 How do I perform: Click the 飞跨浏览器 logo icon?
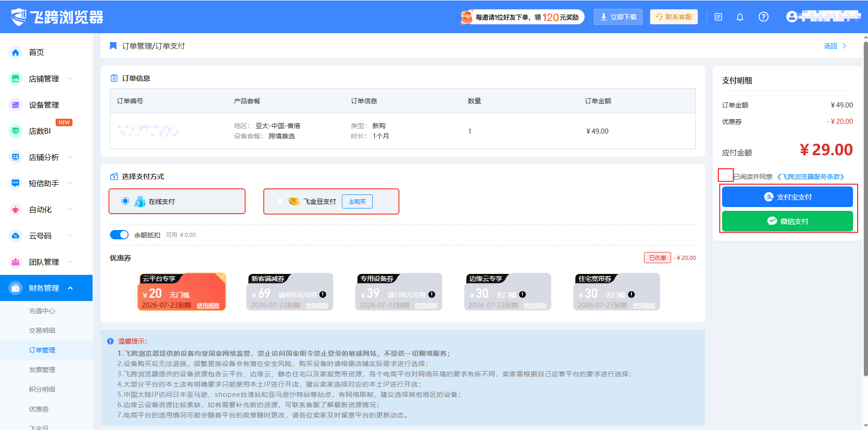19,17
